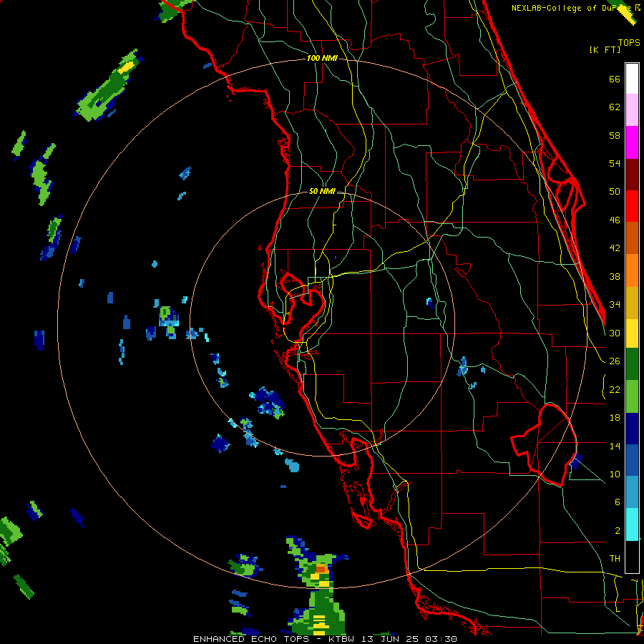Click the legend value "46"
Viewport: 644px width, 644px height.
click(615, 220)
